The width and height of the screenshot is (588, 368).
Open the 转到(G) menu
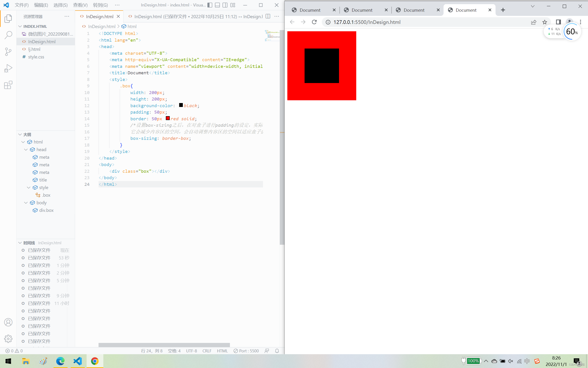click(x=100, y=5)
